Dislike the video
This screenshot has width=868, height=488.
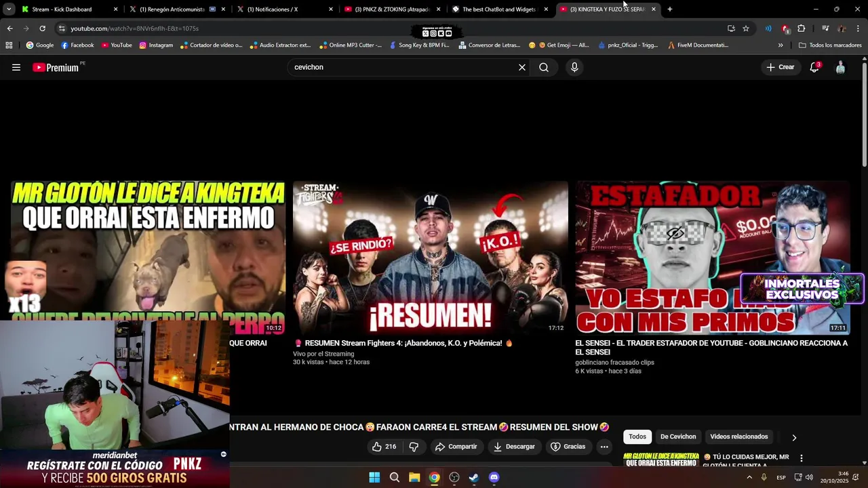(x=414, y=447)
